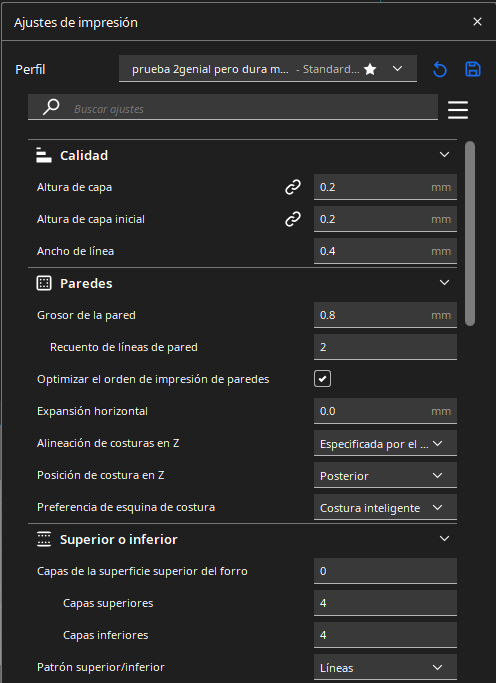Click the Optimizar el orden de impresión label
496x683 pixels.
click(153, 379)
